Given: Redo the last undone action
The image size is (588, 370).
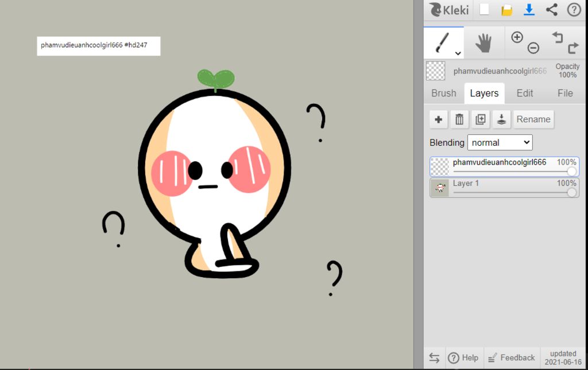Looking at the screenshot, I should (x=574, y=48).
